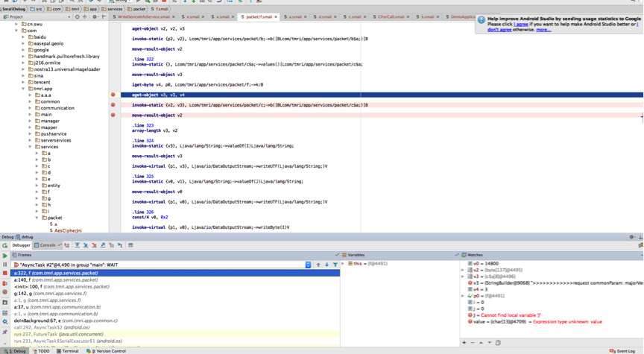Open the Event Log button
The image size is (644, 354).
coord(625,350)
